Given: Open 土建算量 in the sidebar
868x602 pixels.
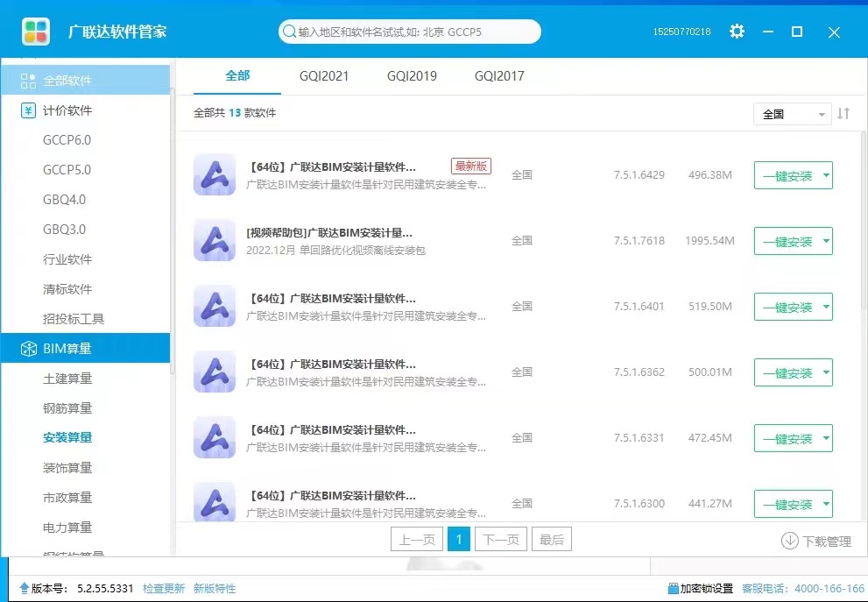Looking at the screenshot, I should tap(67, 379).
